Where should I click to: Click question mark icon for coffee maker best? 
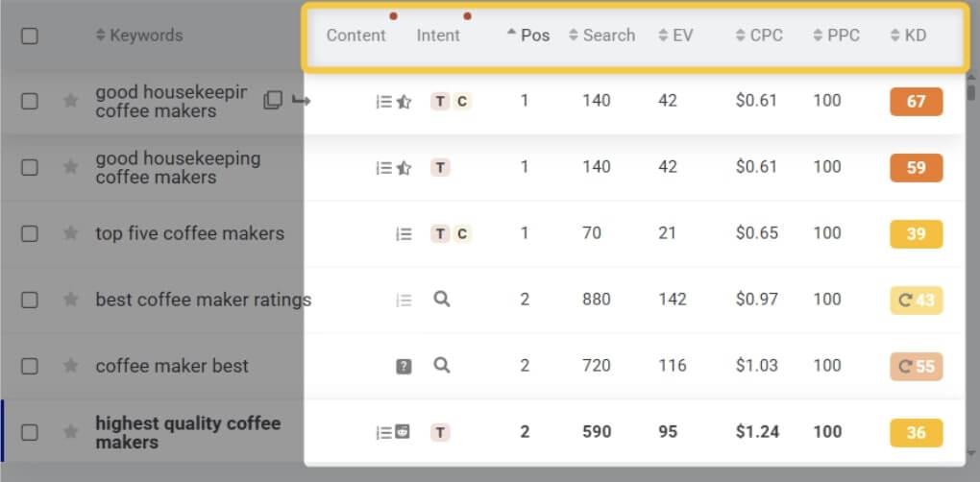click(x=404, y=367)
